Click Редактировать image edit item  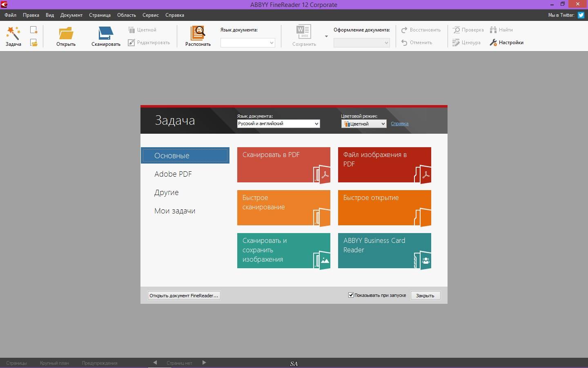tap(149, 43)
